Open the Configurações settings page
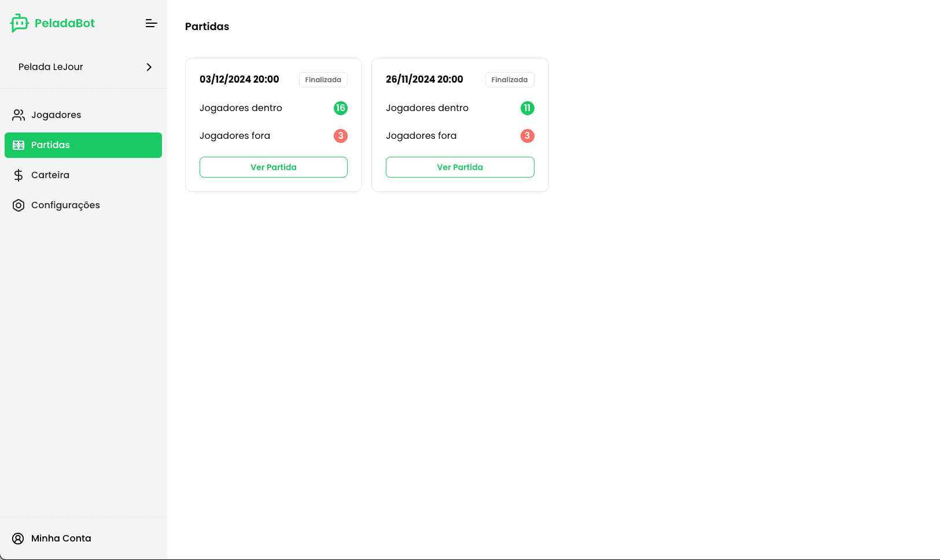The height and width of the screenshot is (560, 940). pos(65,205)
